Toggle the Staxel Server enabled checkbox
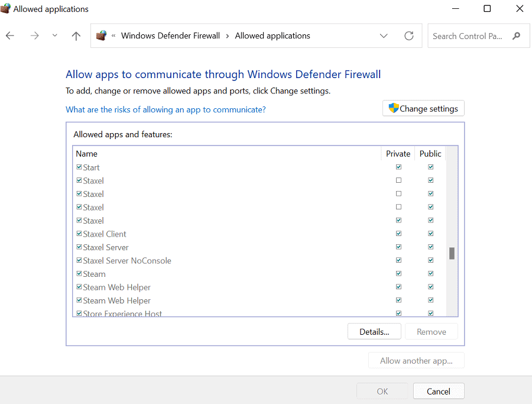 79,247
